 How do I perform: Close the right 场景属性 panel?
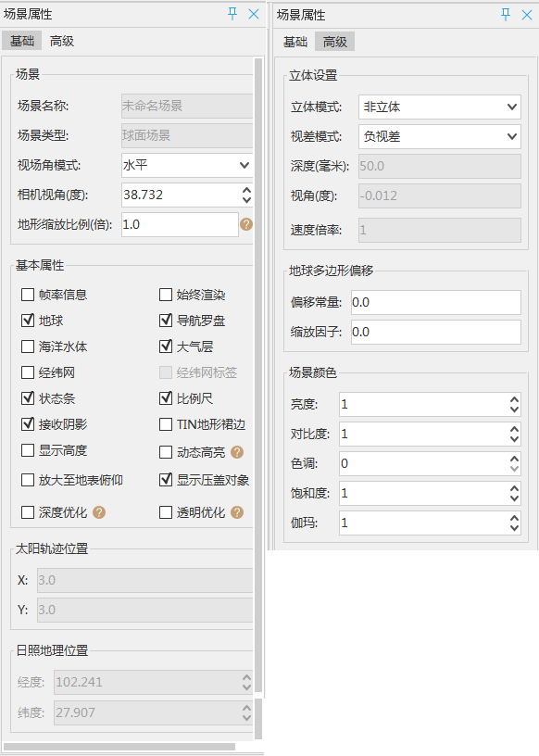[x=527, y=15]
